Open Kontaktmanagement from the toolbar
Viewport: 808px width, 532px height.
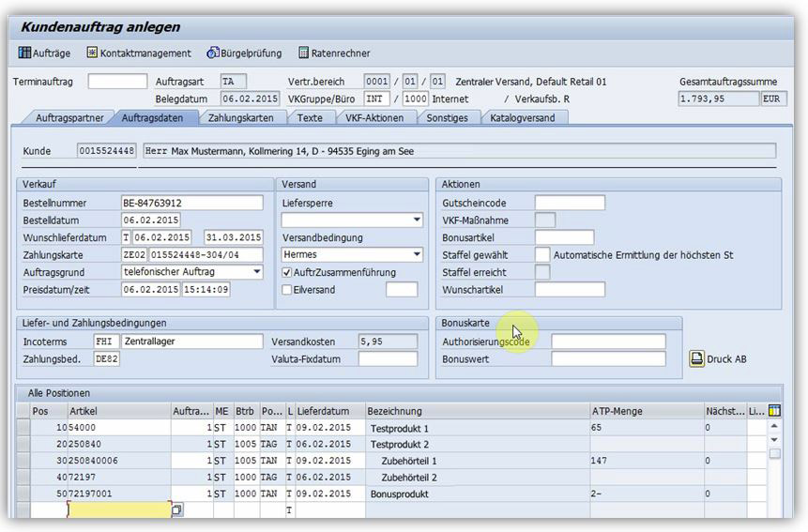(x=92, y=53)
